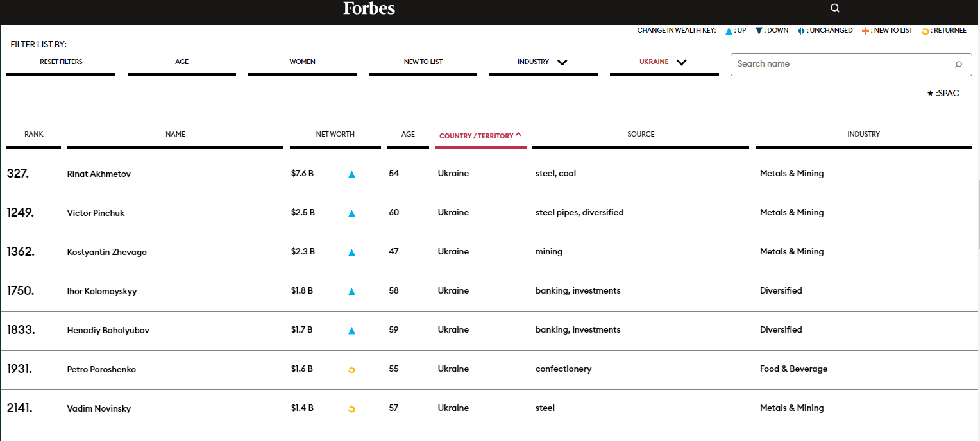Screen dimensions: 980x441
Task: Click the 'Food & Beverage' industry cell
Action: click(793, 369)
